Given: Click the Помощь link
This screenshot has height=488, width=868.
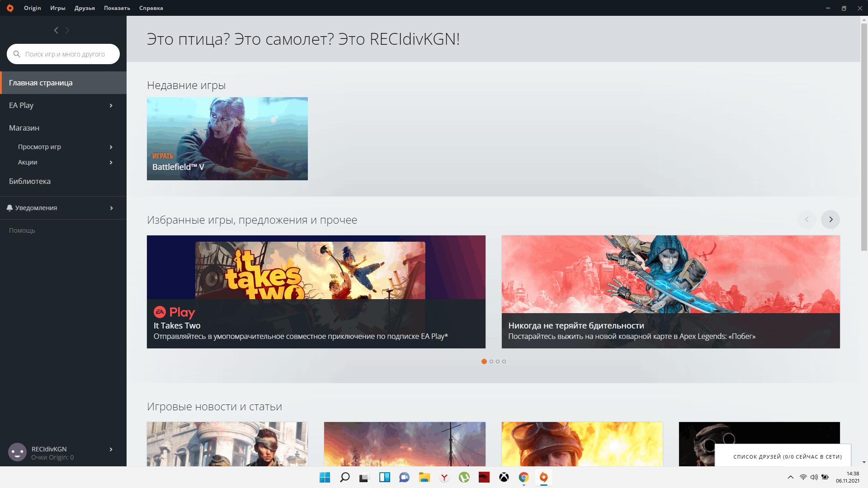Looking at the screenshot, I should [x=22, y=230].
